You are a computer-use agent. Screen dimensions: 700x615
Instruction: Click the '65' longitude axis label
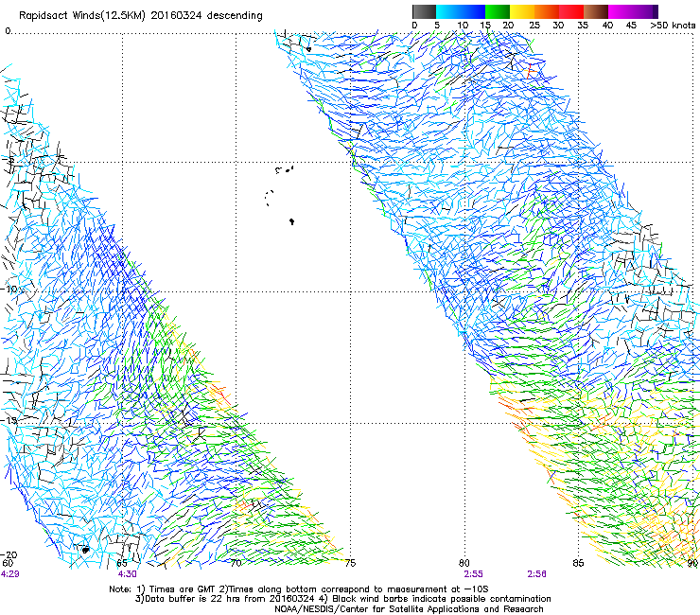coord(122,563)
